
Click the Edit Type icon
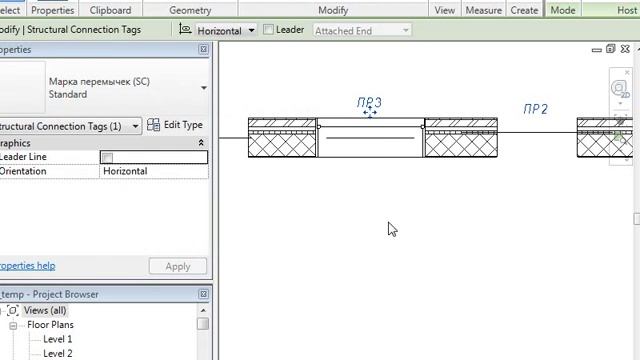point(153,125)
